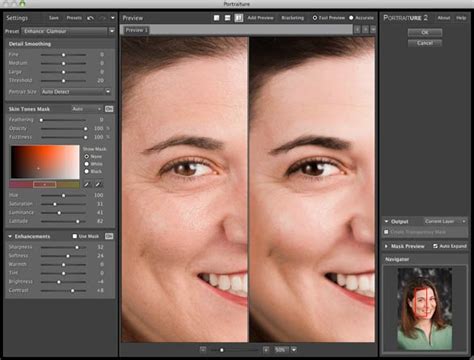Pick the second eyedropper below color map
Image resolution: width=474 pixels, height=360 pixels.
pyautogui.click(x=98, y=184)
